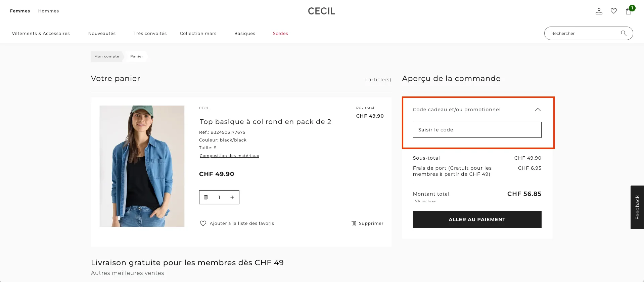644x282 pixels.
Task: Click Ajouter à la liste des favoris
Action: [x=242, y=223]
